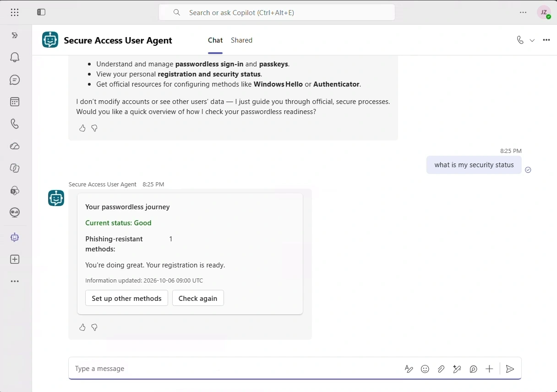The width and height of the screenshot is (557, 392).
Task: Like the passwordless journey card with thumbs up
Action: pos(82,327)
